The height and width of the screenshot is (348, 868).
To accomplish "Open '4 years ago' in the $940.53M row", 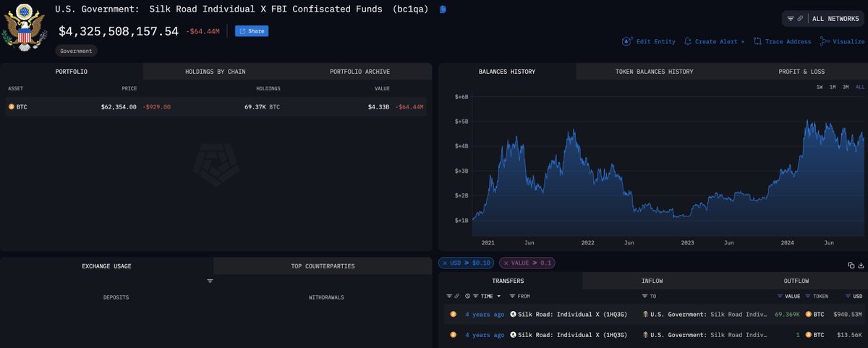I will click(485, 315).
